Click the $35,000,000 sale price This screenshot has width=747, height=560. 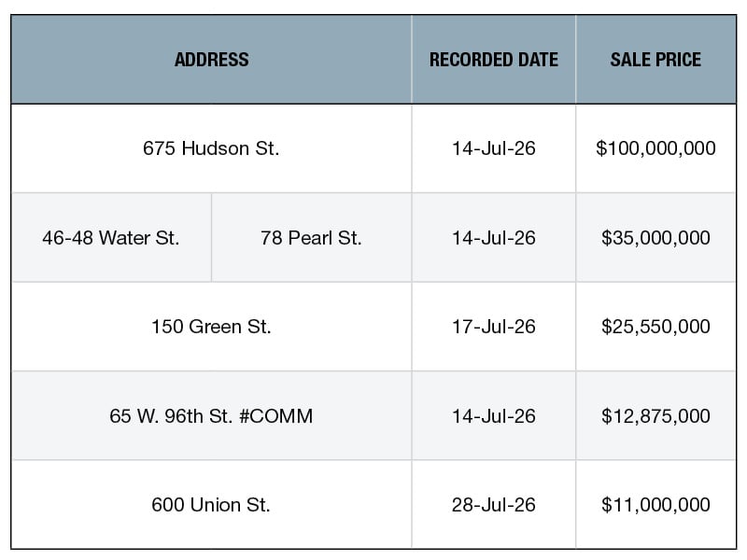tap(655, 238)
